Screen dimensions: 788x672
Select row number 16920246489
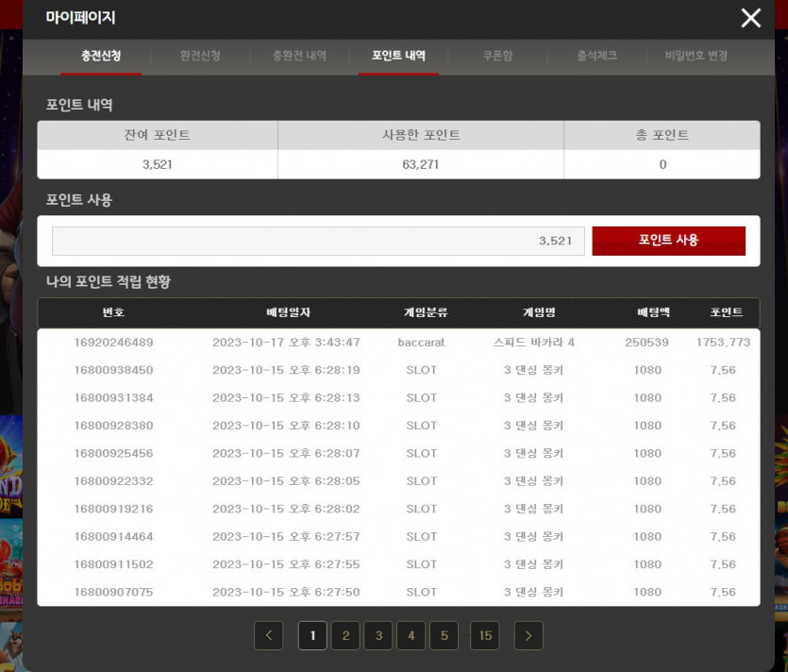[x=113, y=343]
